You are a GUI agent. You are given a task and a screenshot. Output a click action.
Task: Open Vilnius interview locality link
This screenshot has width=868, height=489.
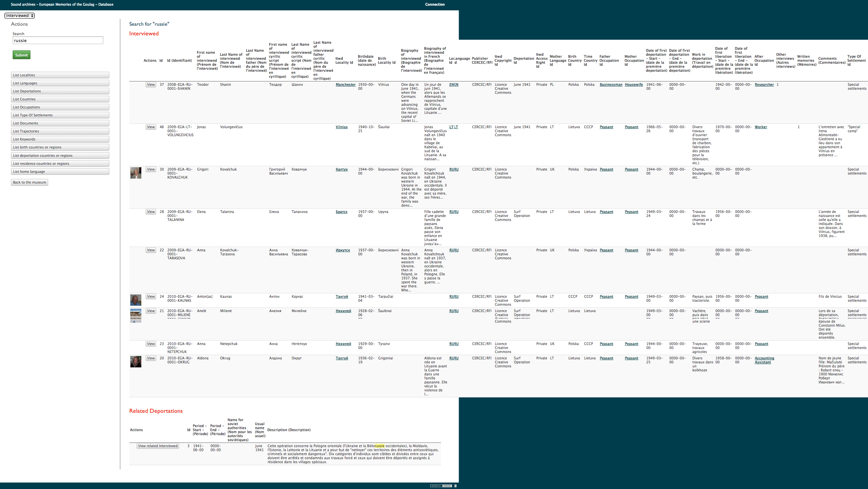341,127
